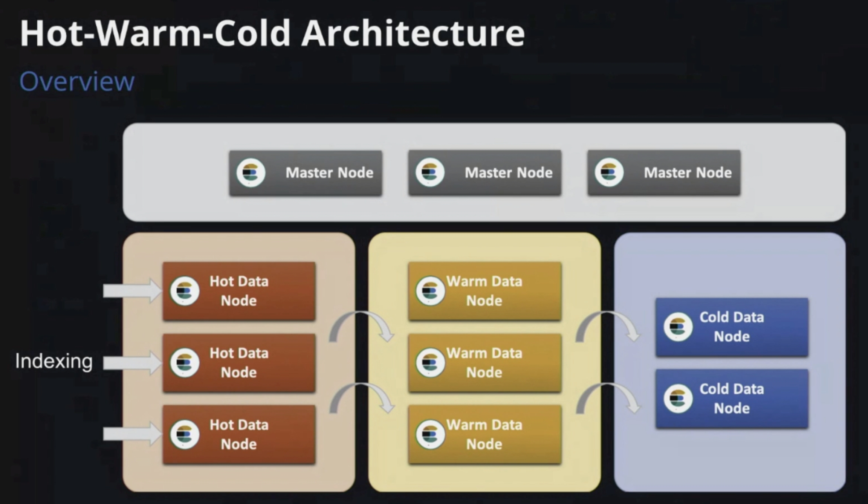Click Elasticsearch icon on top Warm Data Node
Viewport: 868px width, 504px height.
click(x=430, y=291)
